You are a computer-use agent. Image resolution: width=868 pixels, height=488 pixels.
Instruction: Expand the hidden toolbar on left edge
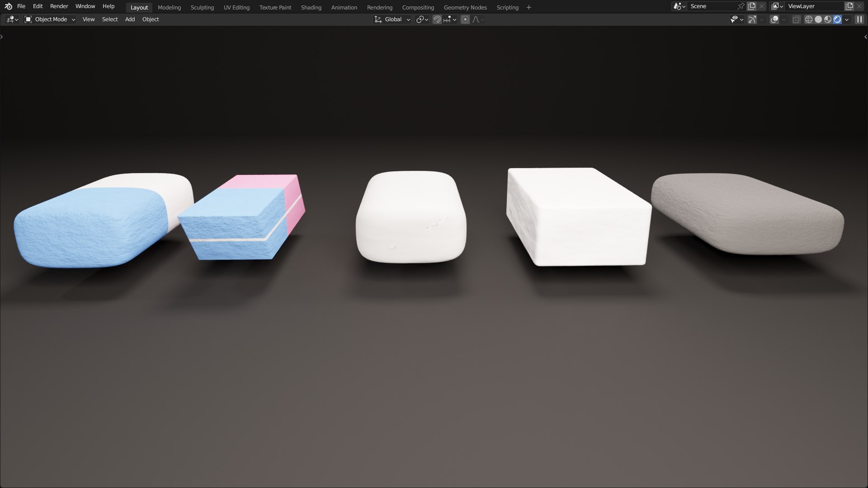click(2, 37)
